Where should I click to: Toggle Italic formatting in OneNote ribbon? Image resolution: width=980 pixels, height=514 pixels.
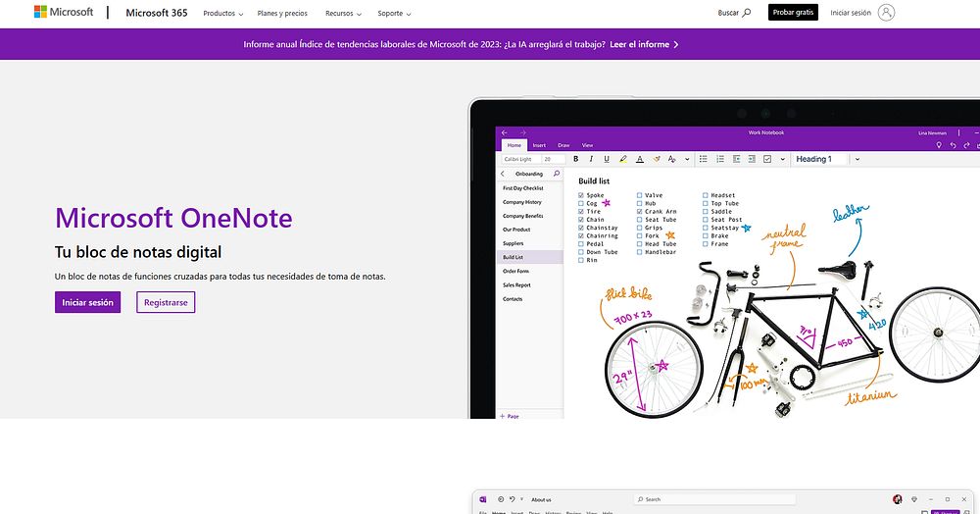click(591, 159)
